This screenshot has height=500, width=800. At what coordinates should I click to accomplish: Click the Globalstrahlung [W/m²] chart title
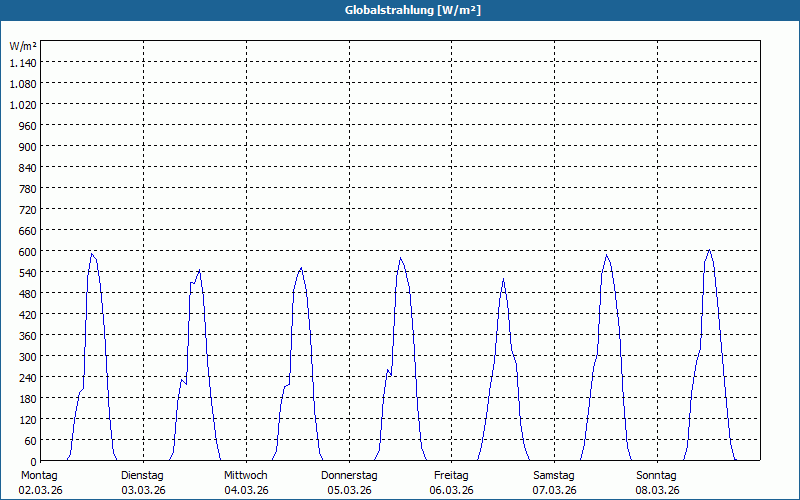pos(412,10)
